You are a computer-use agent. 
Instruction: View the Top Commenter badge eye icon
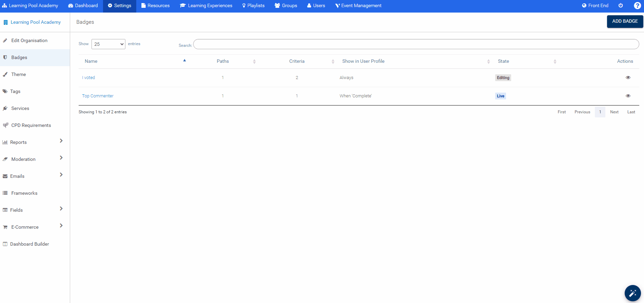click(628, 96)
